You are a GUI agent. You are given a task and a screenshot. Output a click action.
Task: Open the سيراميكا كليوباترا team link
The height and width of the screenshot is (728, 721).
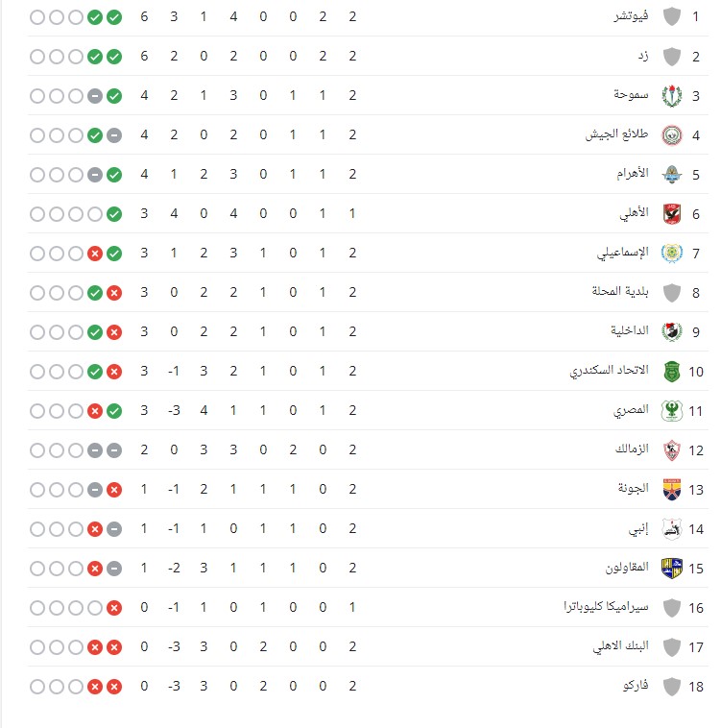point(606,606)
